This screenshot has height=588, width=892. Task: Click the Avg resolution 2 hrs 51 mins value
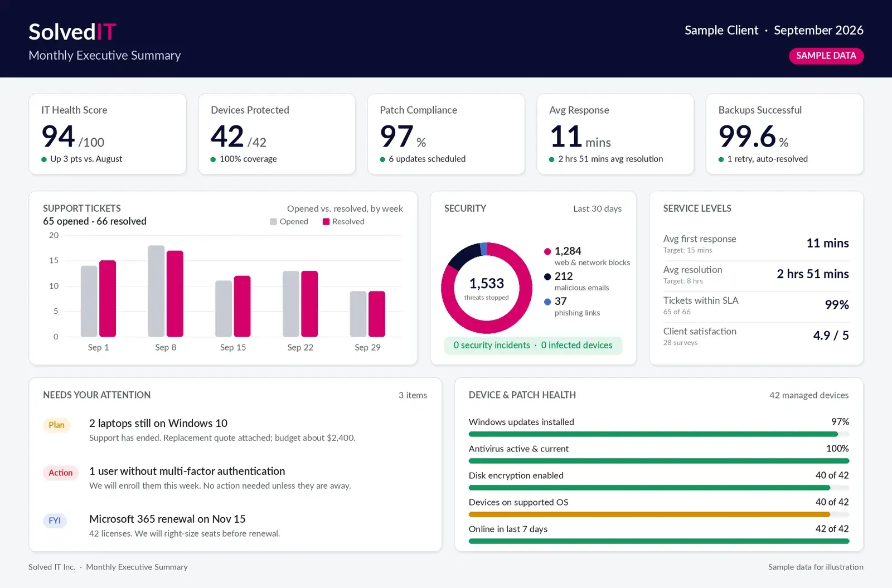pyautogui.click(x=813, y=274)
